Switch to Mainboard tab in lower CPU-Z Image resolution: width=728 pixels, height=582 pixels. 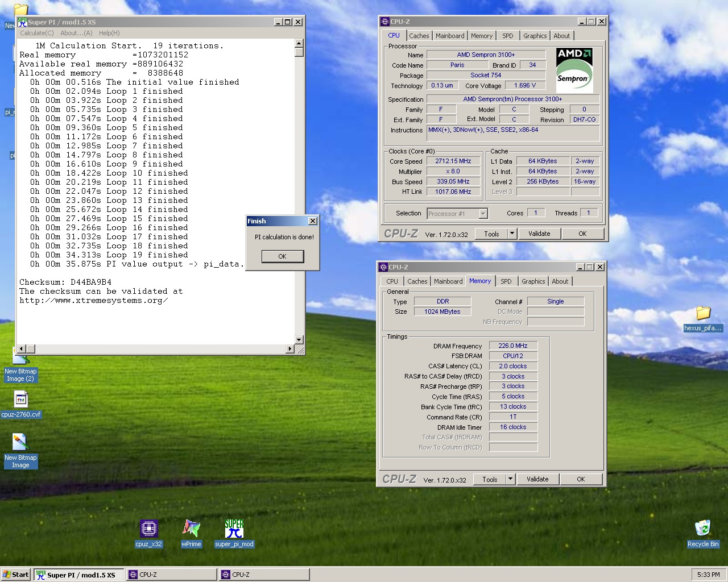pos(448,281)
